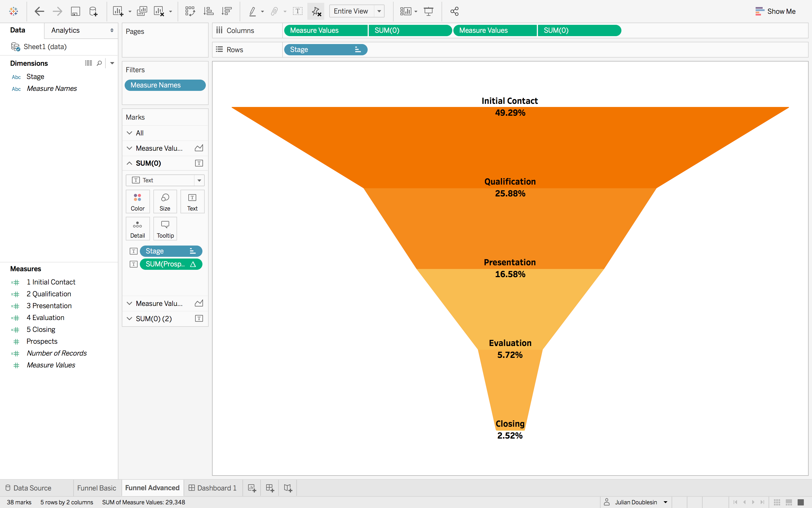This screenshot has width=812, height=508.
Task: Select the Funnel Advanced sheet tab
Action: coord(152,488)
